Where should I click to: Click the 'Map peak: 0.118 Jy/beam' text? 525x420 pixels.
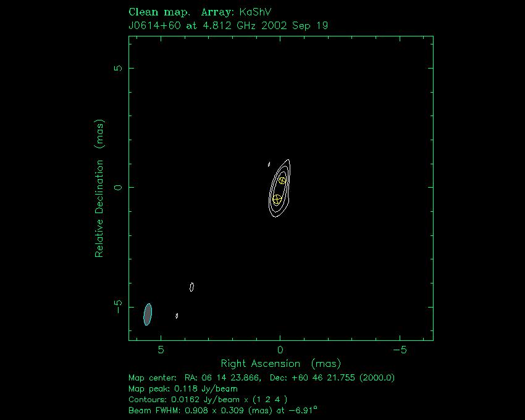pyautogui.click(x=183, y=389)
